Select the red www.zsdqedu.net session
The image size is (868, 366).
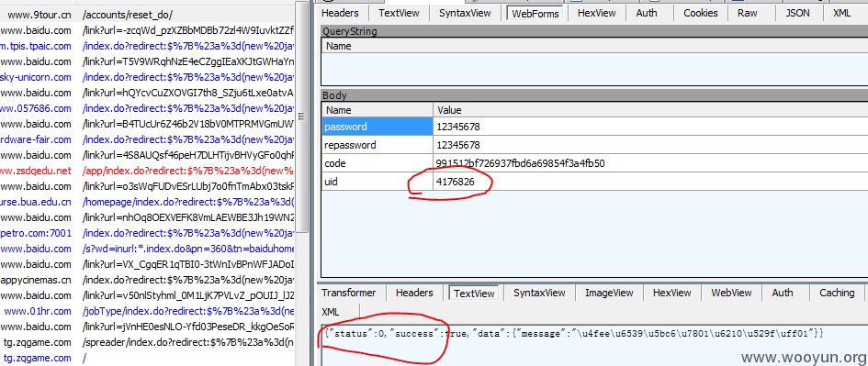coord(147,171)
